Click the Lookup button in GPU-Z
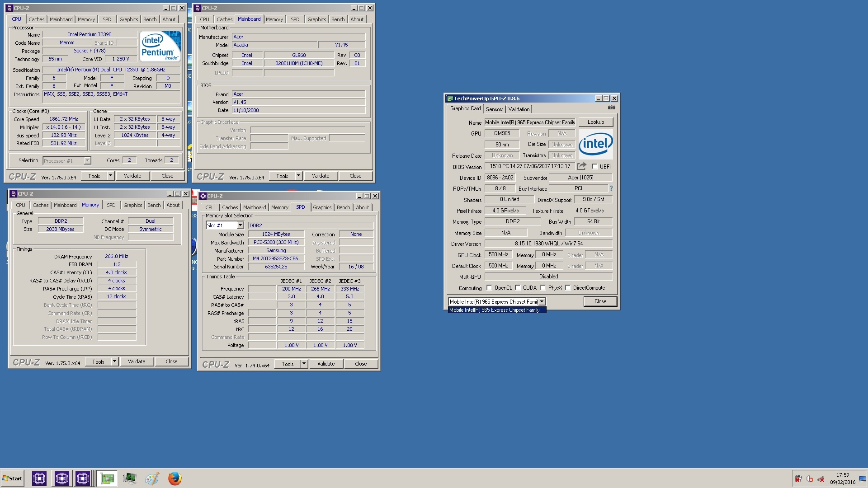 [595, 122]
